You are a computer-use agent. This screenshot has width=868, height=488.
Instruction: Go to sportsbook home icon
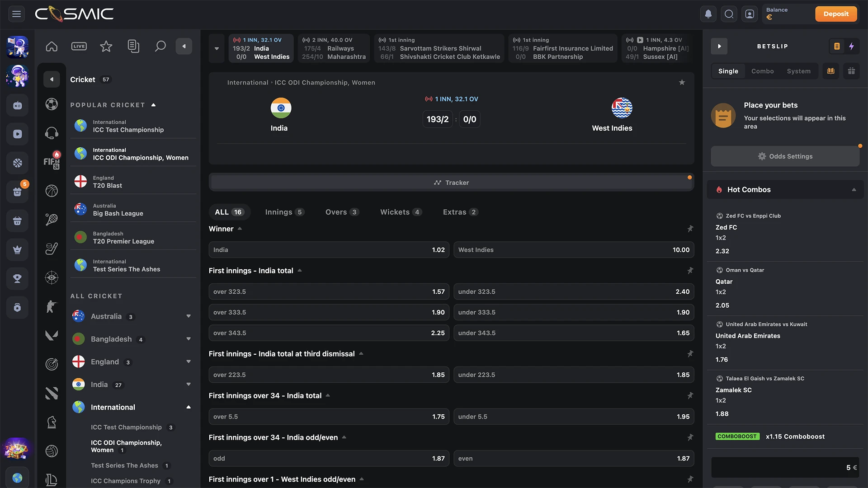52,46
